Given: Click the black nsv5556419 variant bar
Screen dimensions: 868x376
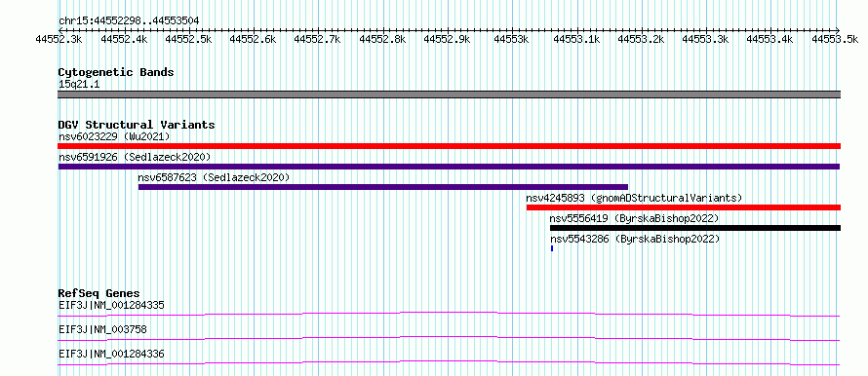Looking at the screenshot, I should pos(695,228).
